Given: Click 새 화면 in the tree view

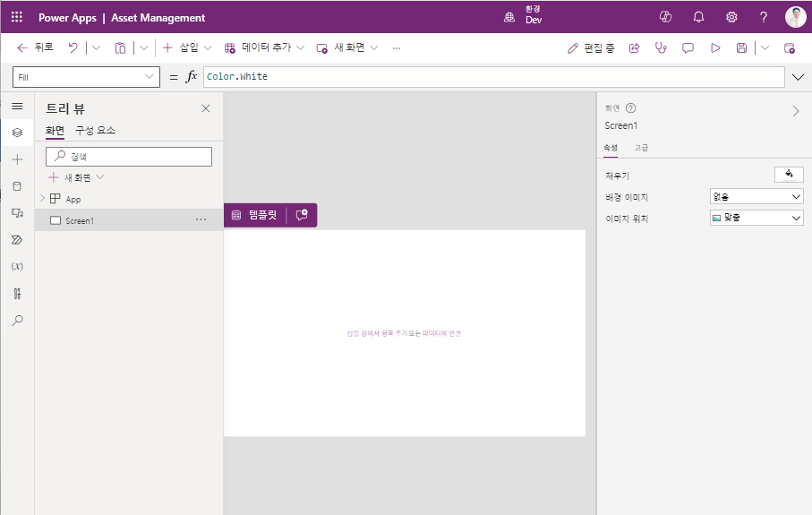Looking at the screenshot, I should tap(77, 177).
